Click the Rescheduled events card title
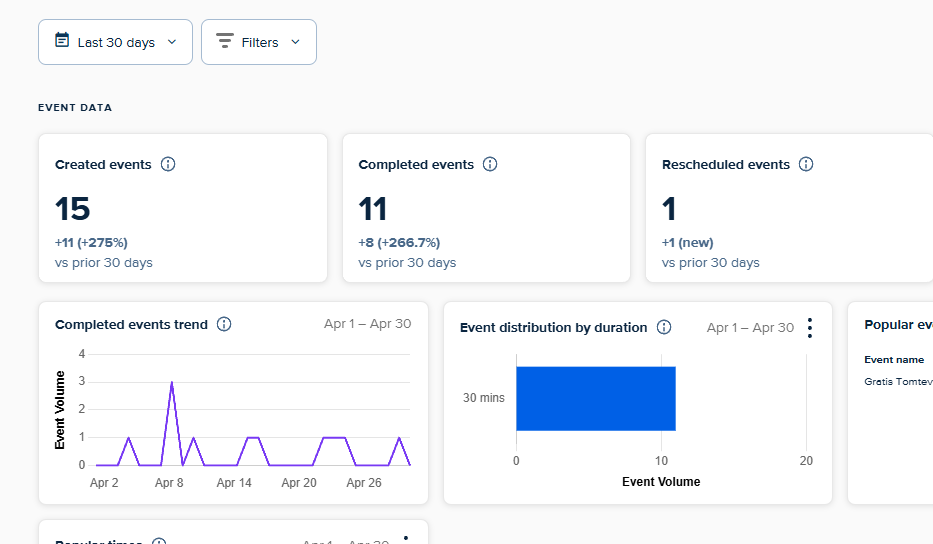Viewport: 933px width, 544px height. (726, 164)
